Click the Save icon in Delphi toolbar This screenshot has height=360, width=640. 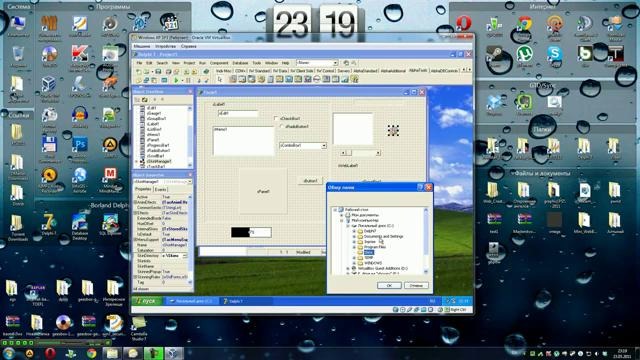(x=158, y=72)
